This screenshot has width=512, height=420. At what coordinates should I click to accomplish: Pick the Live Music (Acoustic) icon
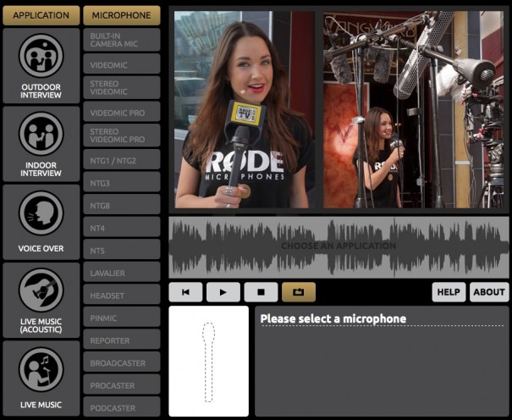41,301
